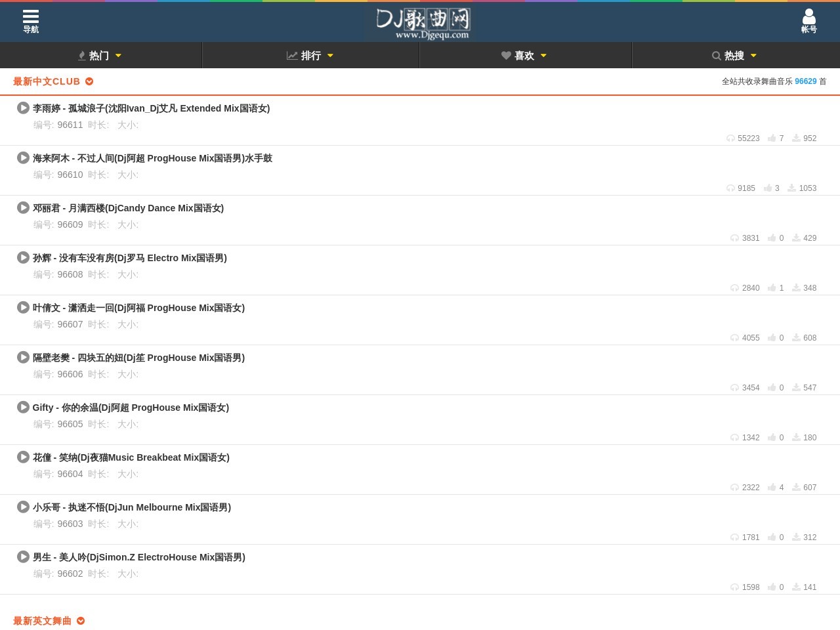Open song title 邓丽君 - 月满西楼

click(128, 208)
